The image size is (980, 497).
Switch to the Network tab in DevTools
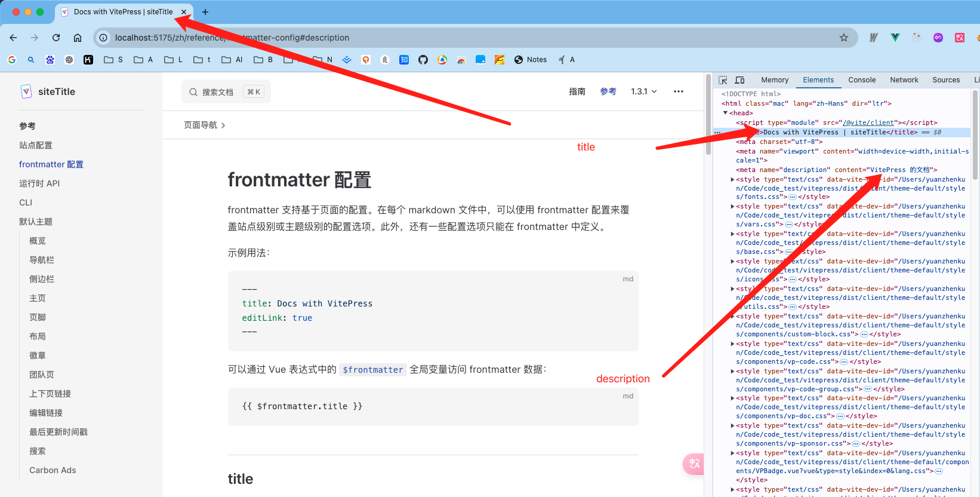(904, 80)
